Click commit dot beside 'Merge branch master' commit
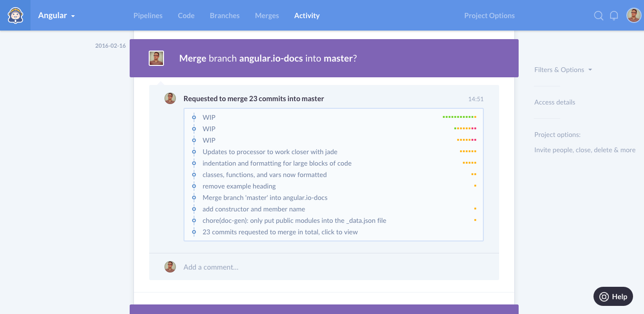The image size is (644, 314). coord(194,198)
